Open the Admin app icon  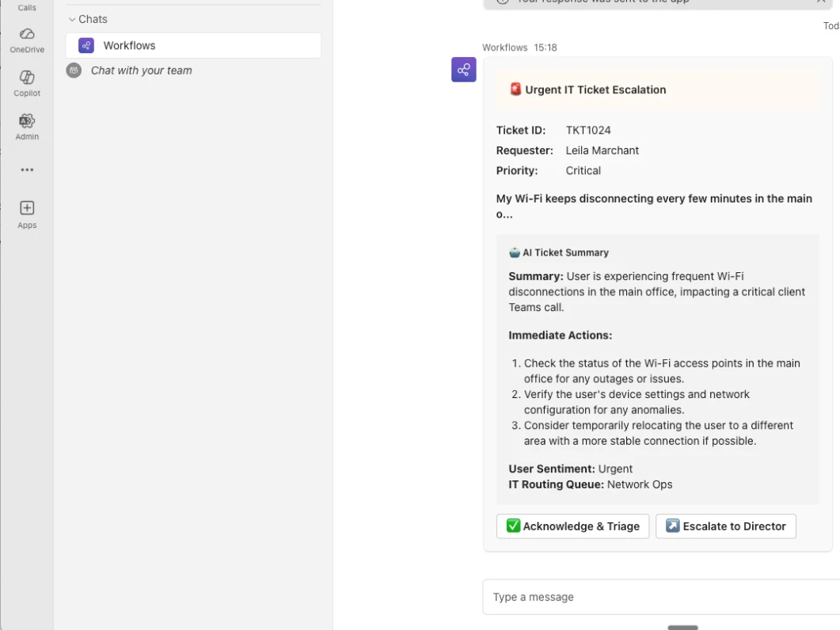(x=27, y=126)
